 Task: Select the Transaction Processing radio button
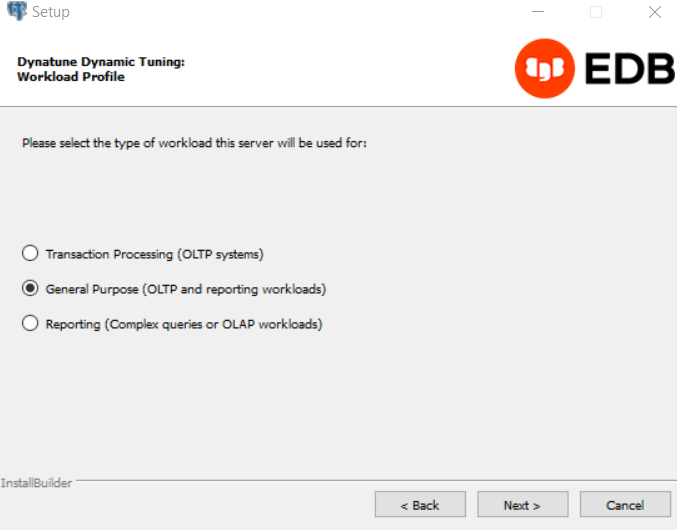30,254
